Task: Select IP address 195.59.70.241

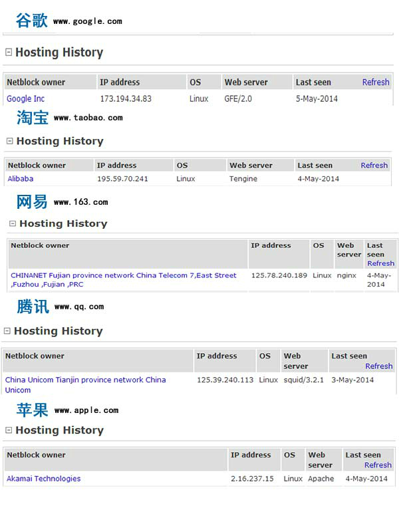Action: click(x=122, y=179)
